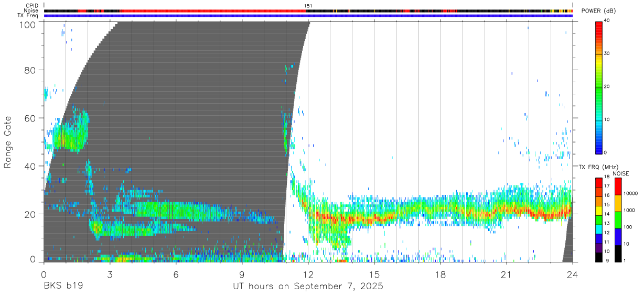644x297 pixels.
Task: Click the 10000 noise legend value
Action: point(630,193)
